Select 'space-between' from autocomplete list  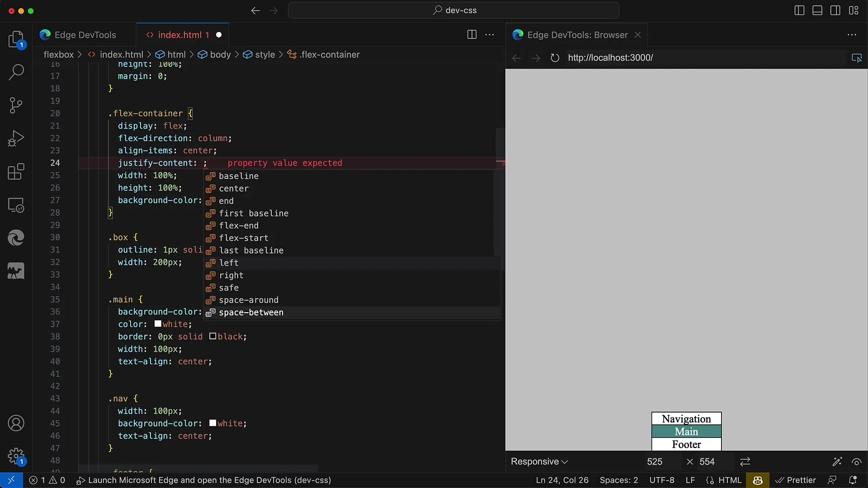pos(251,312)
